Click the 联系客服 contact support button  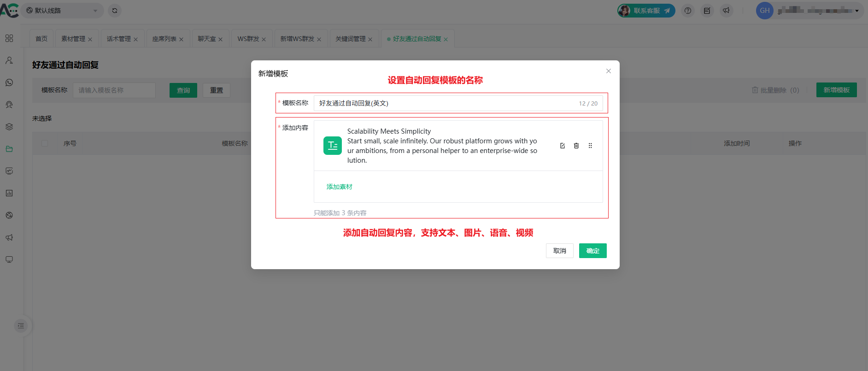646,11
